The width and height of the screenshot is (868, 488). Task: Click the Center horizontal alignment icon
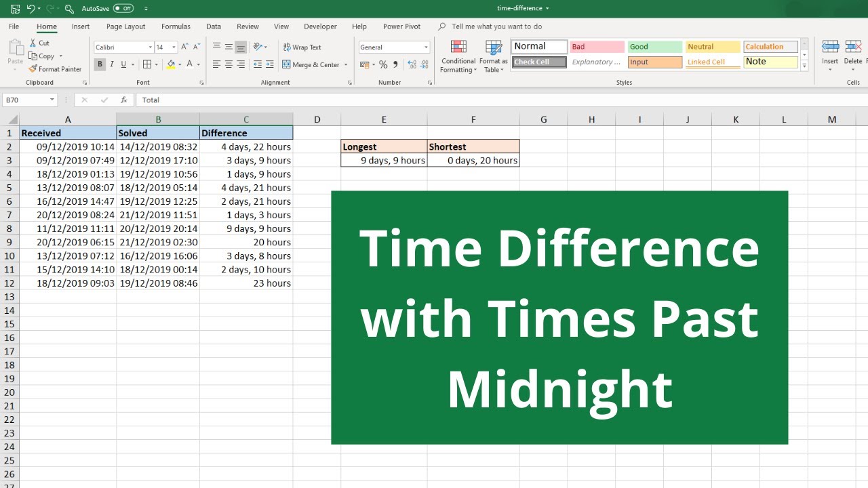tap(229, 65)
